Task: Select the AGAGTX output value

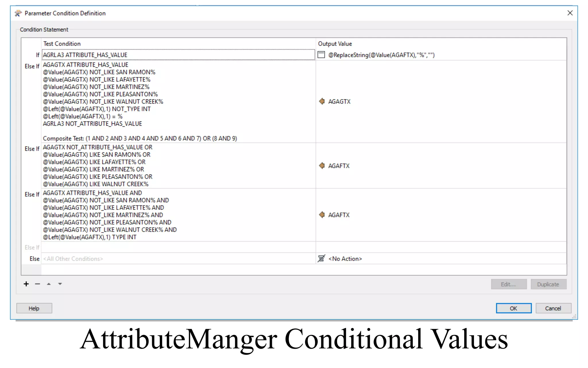Action: coord(441,101)
